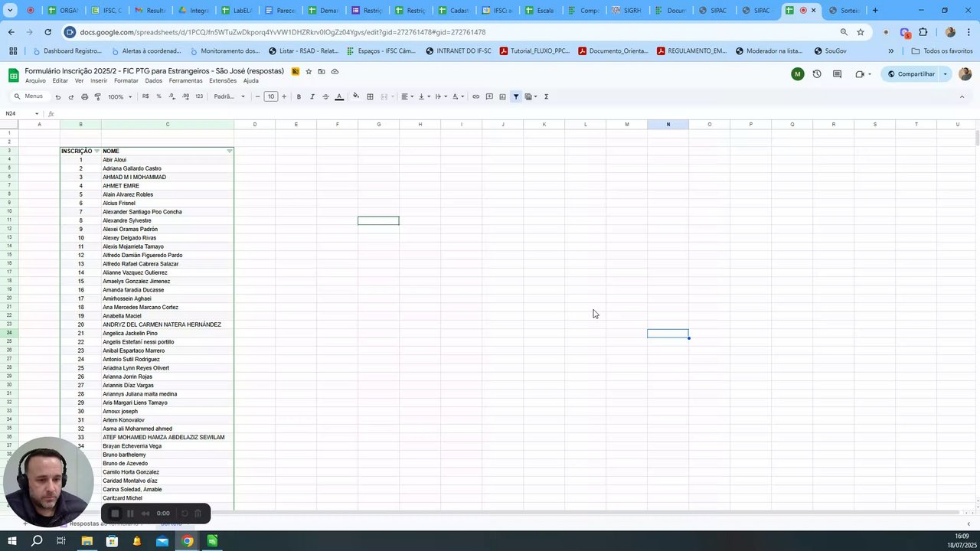Open Windows Start menu
This screenshot has height=551, width=980.
(12, 541)
